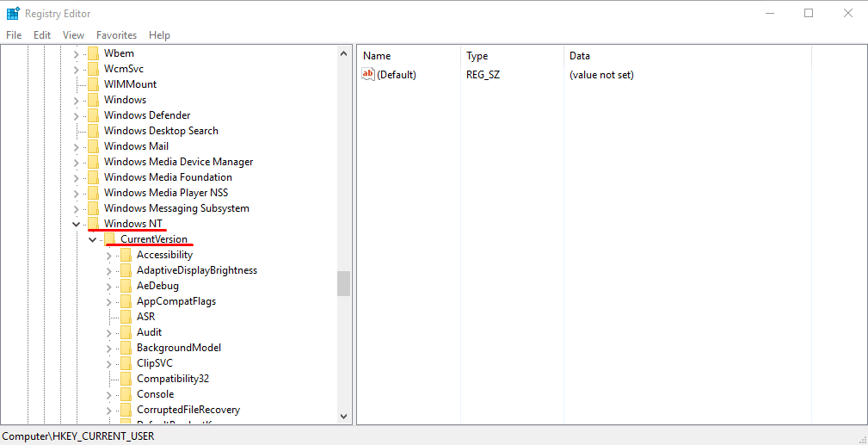The width and height of the screenshot is (868, 445).
Task: Click the BackgroundModel folder icon
Action: (126, 348)
